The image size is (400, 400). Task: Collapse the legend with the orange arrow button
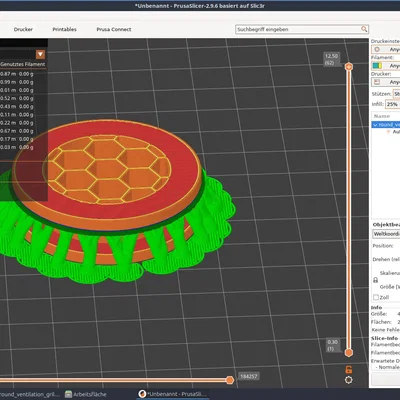pyautogui.click(x=40, y=54)
